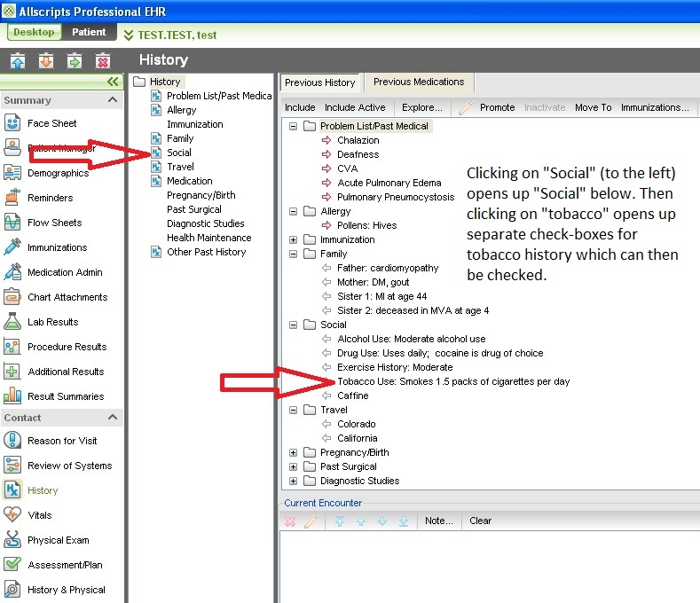The height and width of the screenshot is (603, 700).
Task: Expand the Pregnancy/Birth folder
Action: [293, 452]
